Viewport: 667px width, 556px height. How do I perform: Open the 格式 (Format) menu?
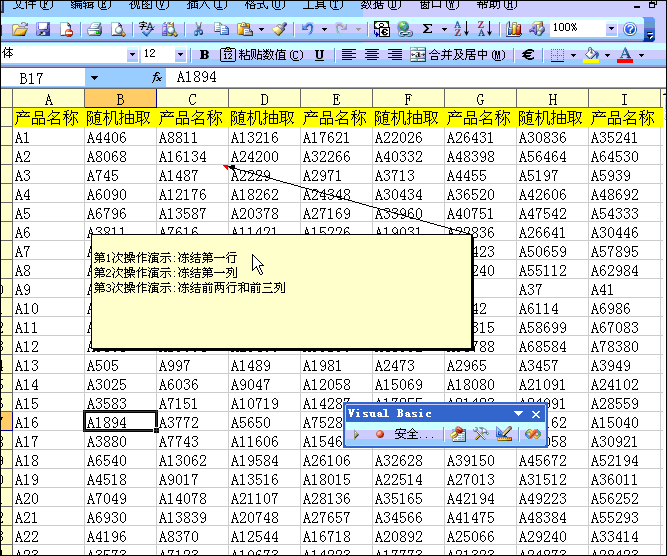point(262,5)
